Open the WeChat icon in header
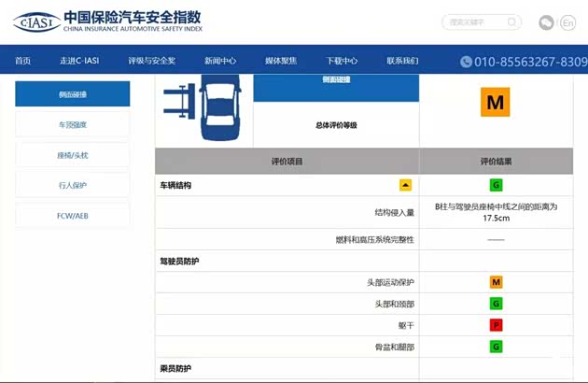Screen dimensions: 588x383 point(546,22)
